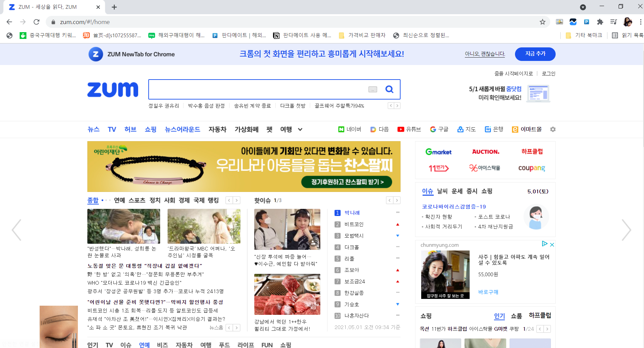The width and height of the screenshot is (644, 348).
Task: Open rank 2 keyword 비트코인
Action: tap(354, 224)
